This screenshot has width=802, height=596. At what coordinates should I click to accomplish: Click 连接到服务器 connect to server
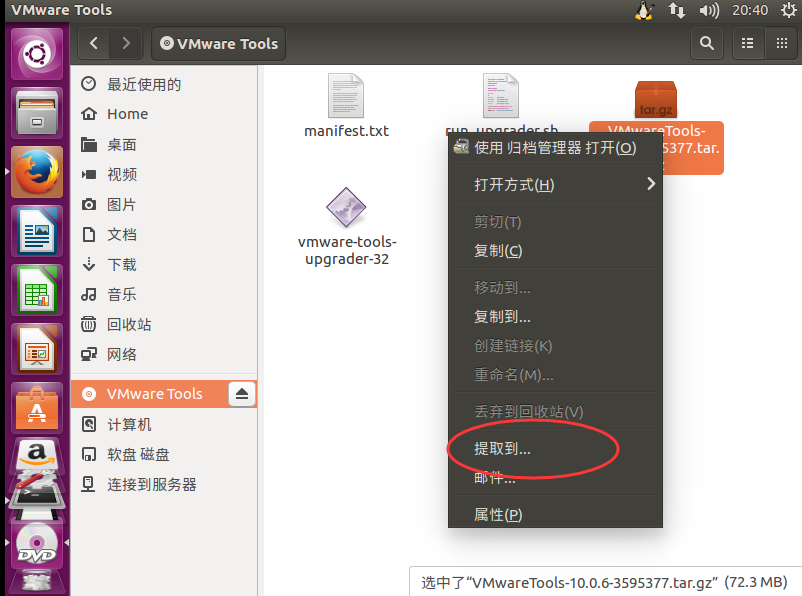coord(164,484)
